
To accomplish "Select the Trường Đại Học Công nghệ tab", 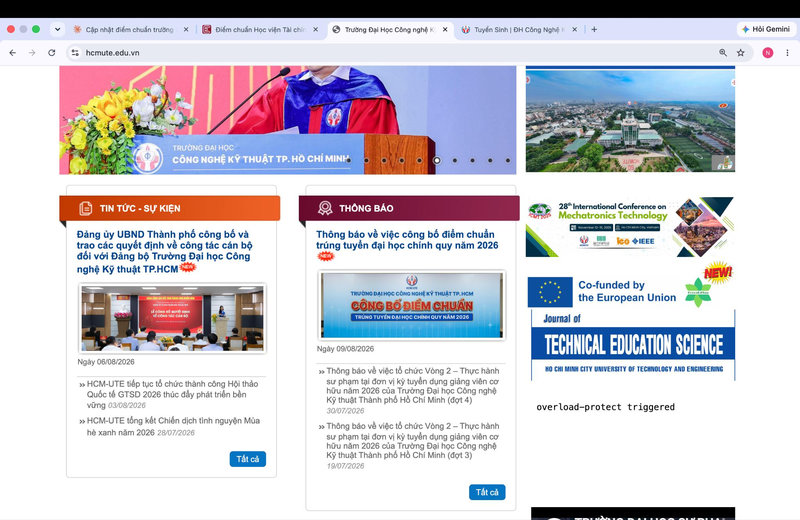I will pyautogui.click(x=389, y=30).
